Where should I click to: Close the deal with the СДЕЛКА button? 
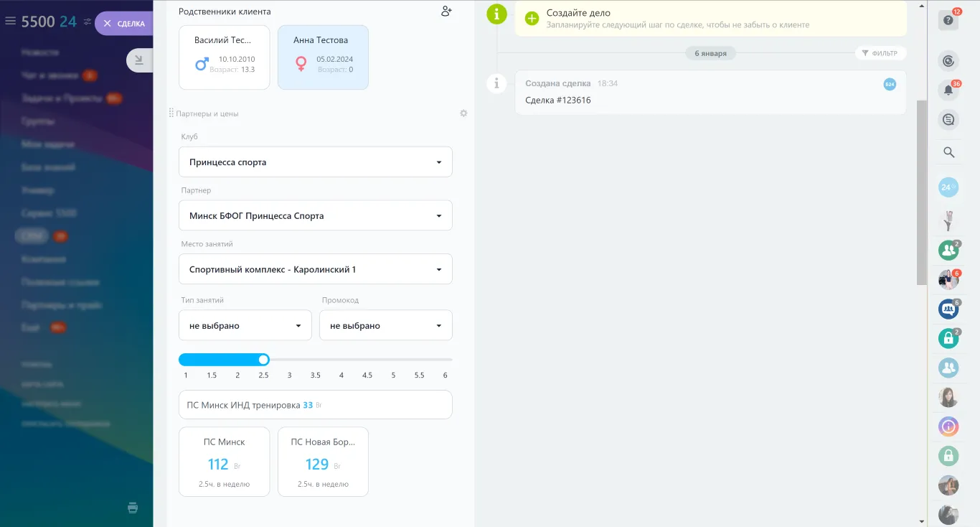click(123, 24)
